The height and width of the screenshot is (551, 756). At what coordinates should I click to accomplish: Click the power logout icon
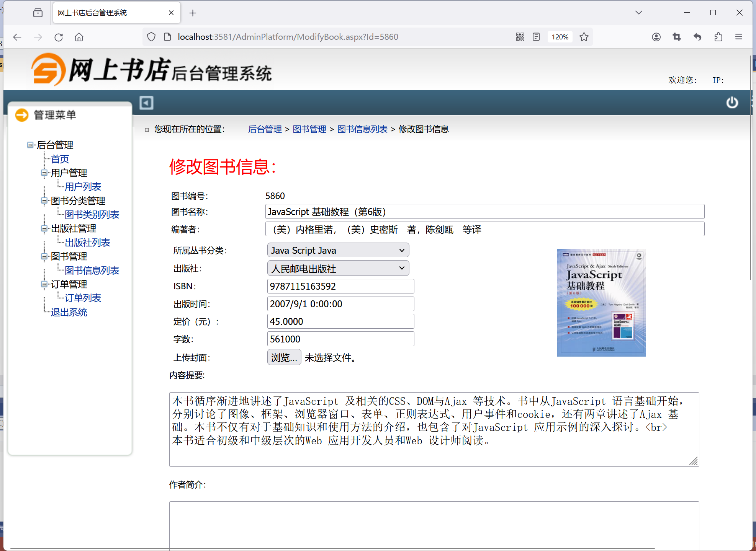point(732,103)
